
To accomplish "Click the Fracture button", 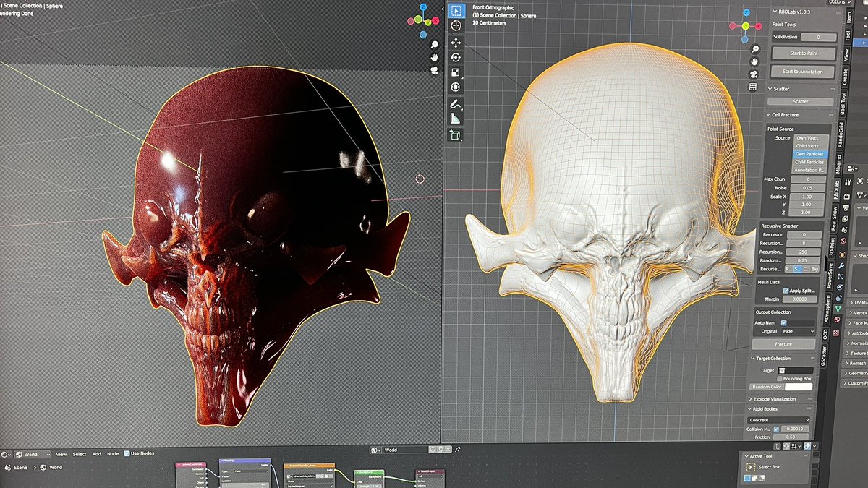I will point(783,344).
